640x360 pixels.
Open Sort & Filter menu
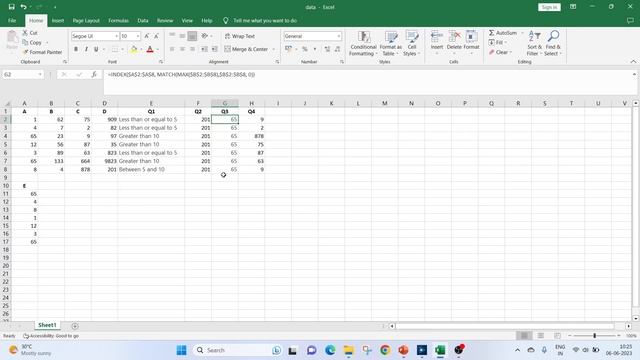click(534, 43)
